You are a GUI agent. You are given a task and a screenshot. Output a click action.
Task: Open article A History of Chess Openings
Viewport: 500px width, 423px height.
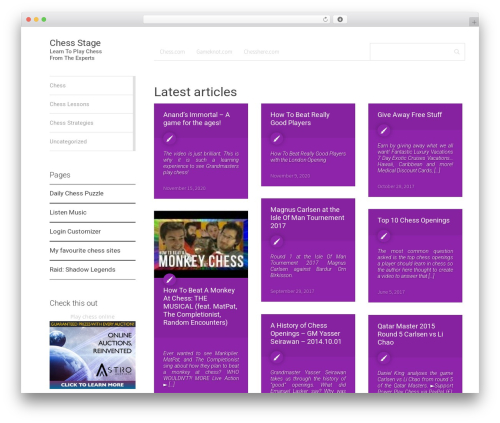[x=305, y=333]
